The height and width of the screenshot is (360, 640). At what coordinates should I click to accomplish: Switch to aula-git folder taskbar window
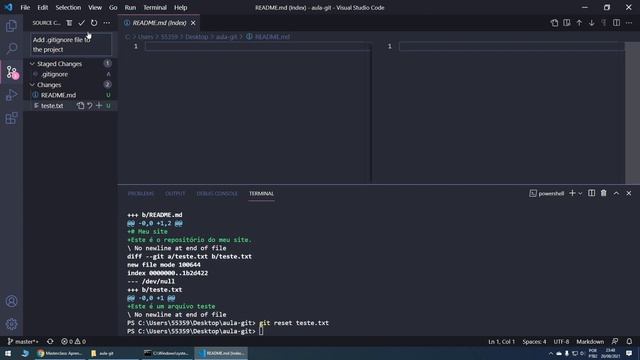coord(112,353)
